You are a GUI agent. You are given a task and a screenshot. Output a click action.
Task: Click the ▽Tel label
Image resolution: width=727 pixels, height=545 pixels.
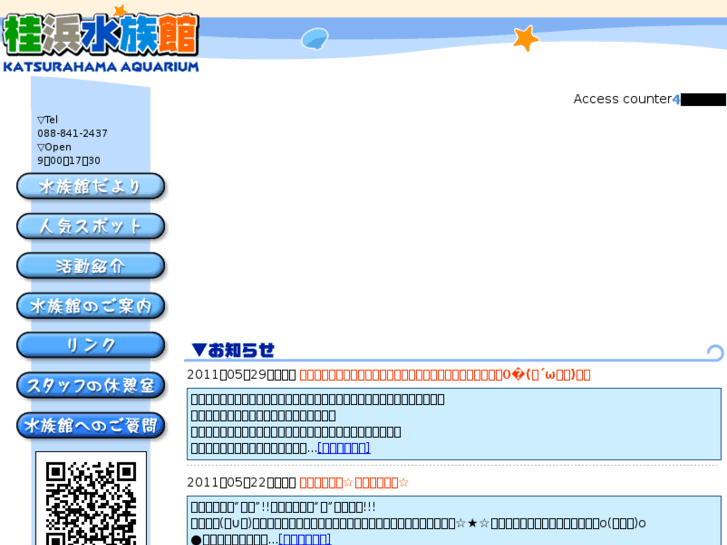(47, 120)
